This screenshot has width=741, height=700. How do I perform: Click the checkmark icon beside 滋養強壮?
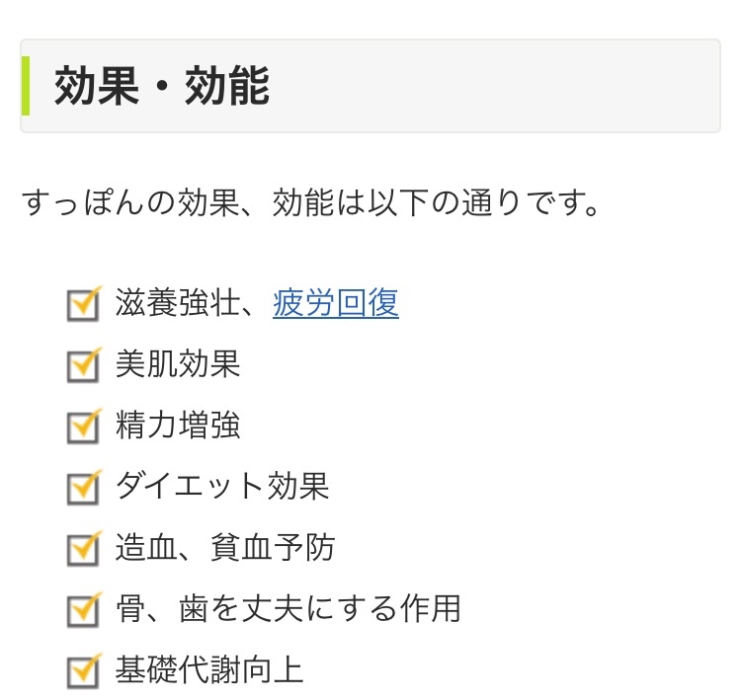[83, 305]
